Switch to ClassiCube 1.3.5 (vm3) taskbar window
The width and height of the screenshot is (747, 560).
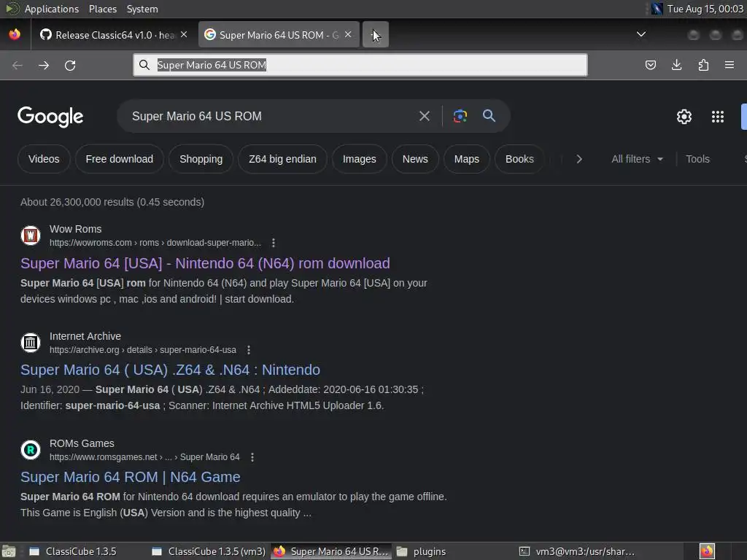coord(209,551)
